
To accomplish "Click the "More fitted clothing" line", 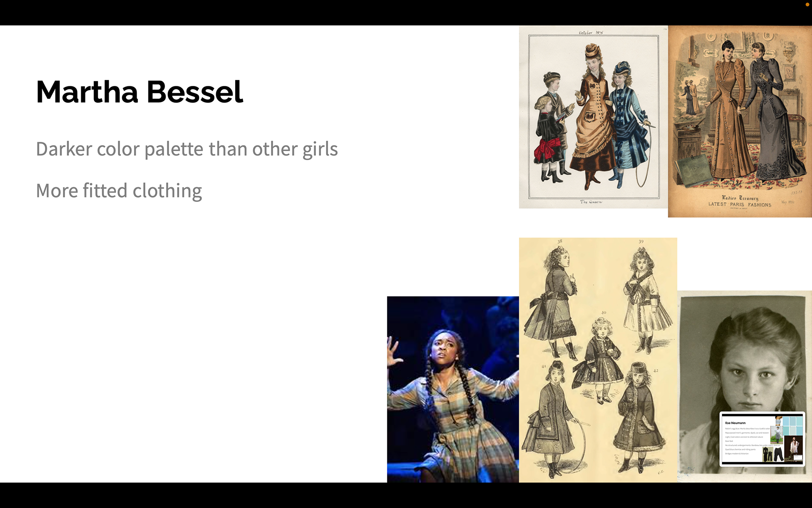I will click(x=119, y=190).
